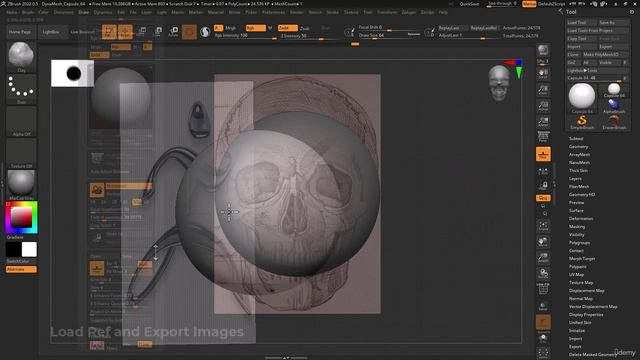Toggle L.Sym local symmetry
This screenshot has width=640, height=360.
pyautogui.click(x=543, y=171)
